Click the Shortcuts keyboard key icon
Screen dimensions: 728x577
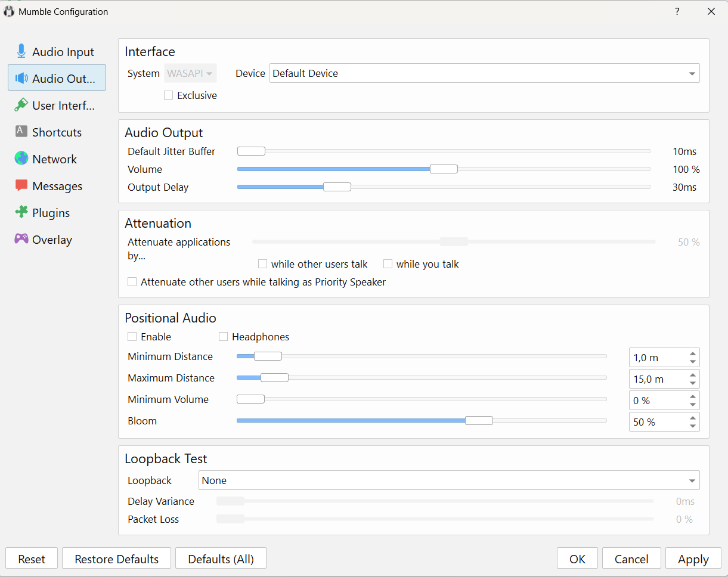pyautogui.click(x=21, y=132)
